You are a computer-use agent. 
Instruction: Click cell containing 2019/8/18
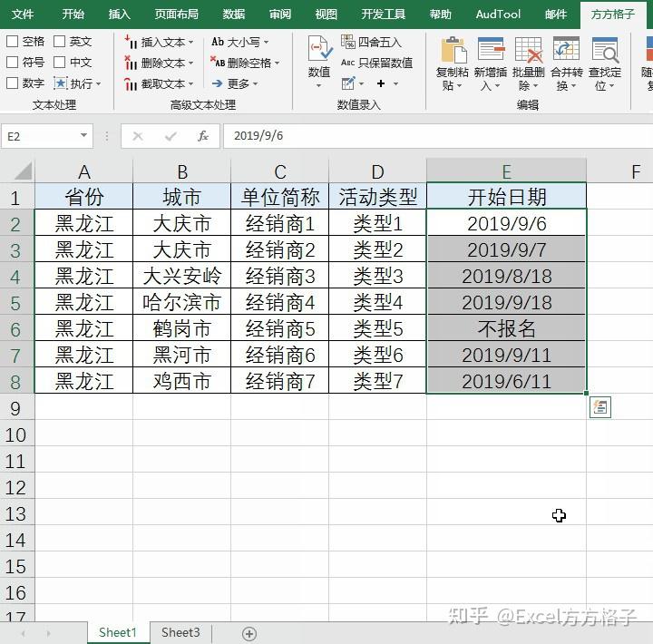pos(506,276)
